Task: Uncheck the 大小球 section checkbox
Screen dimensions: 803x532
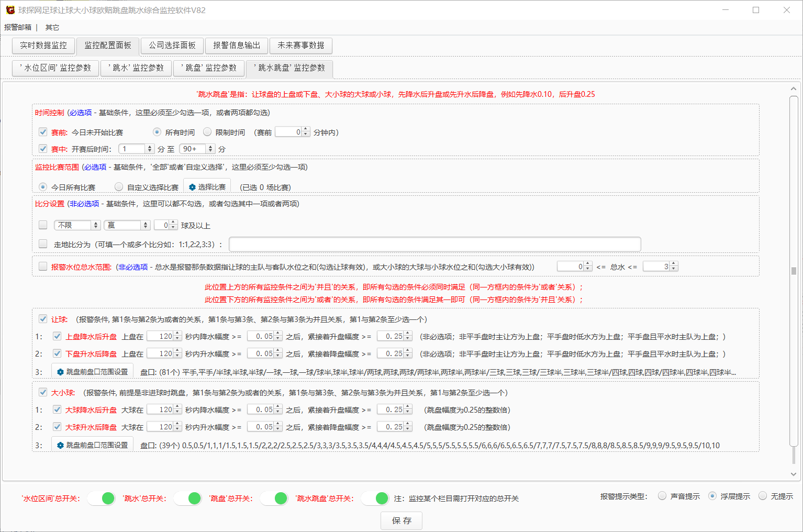Action: coord(43,392)
